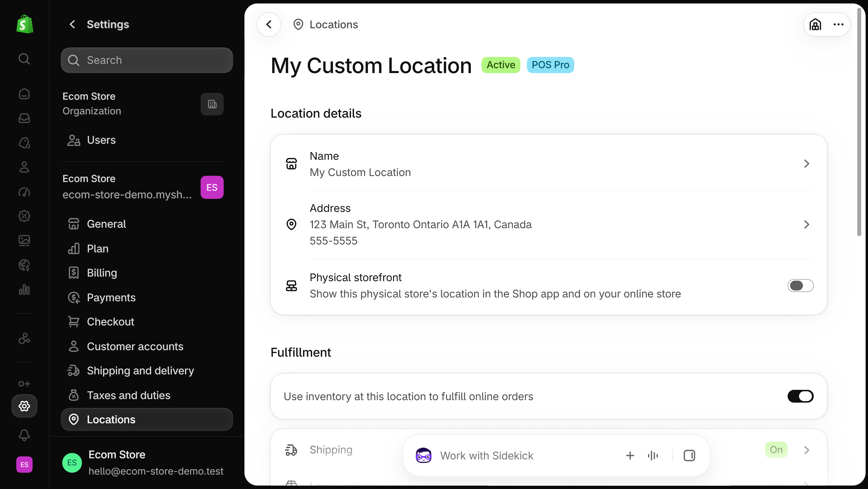Select Locations in settings menu
Screen dimensions: 868x489
pyautogui.click(x=147, y=419)
